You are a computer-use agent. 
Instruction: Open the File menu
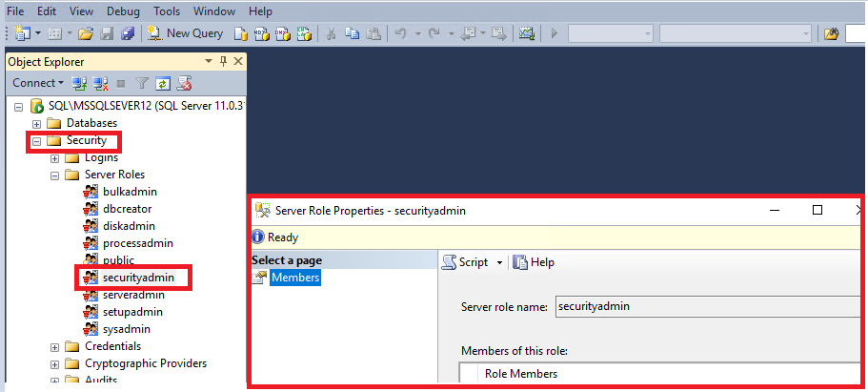tap(15, 11)
